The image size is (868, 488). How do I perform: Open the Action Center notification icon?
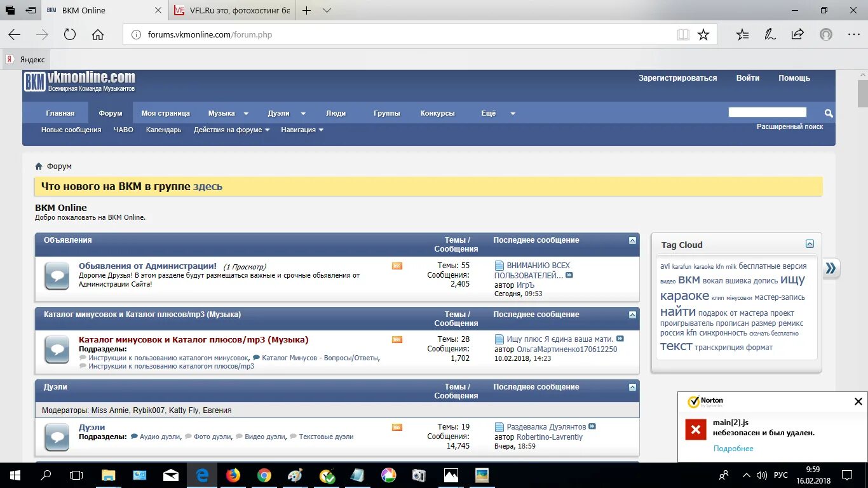(847, 475)
